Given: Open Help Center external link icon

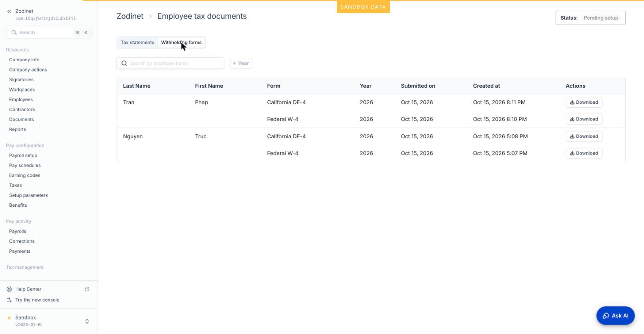Looking at the screenshot, I should tap(87, 289).
